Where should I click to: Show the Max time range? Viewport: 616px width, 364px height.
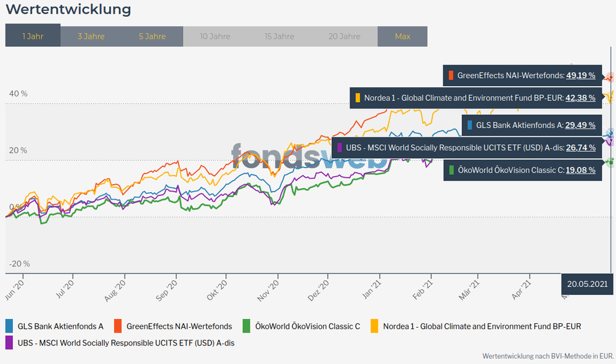402,36
